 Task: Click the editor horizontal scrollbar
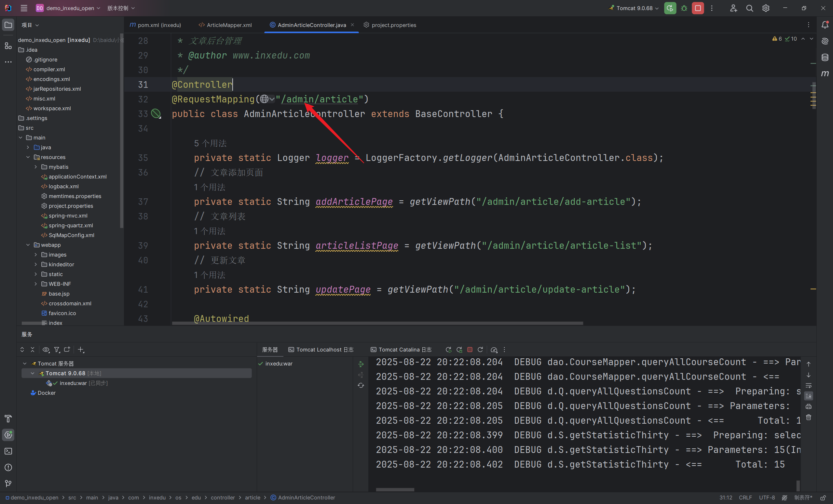(377, 323)
